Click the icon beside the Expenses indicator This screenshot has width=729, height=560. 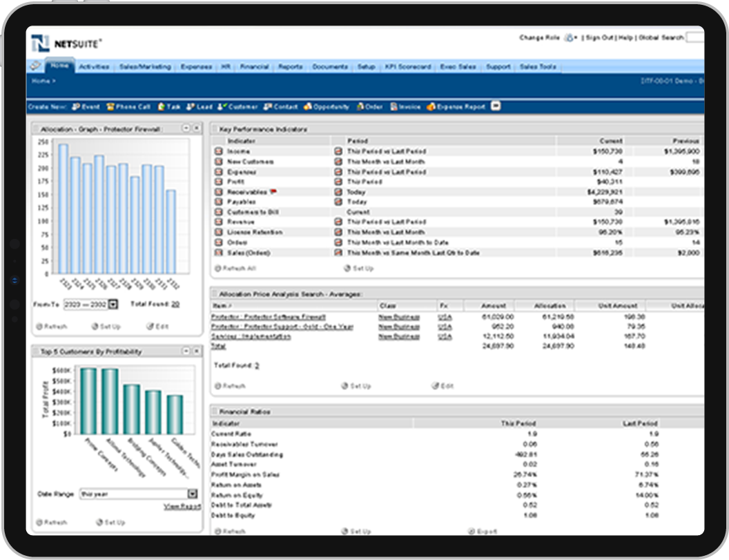[x=219, y=172]
